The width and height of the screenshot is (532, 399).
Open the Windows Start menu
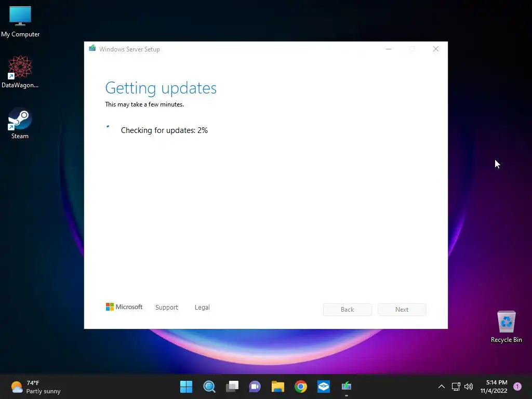186,387
